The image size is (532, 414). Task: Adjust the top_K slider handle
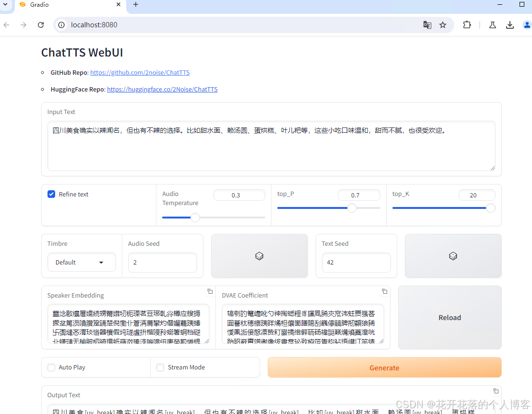(x=491, y=208)
